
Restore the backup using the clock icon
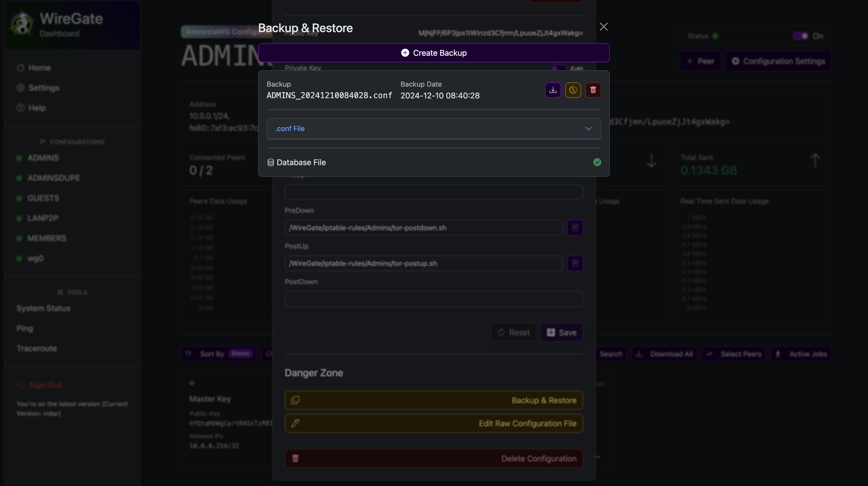point(573,90)
